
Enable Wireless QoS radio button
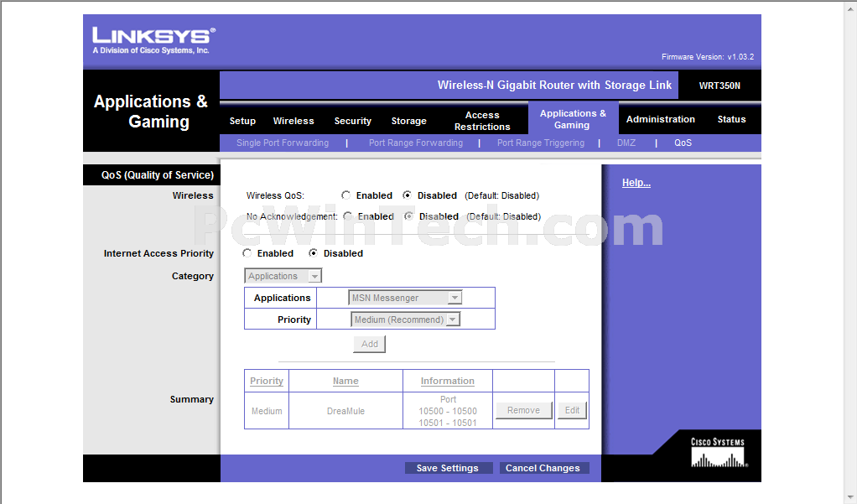click(346, 195)
